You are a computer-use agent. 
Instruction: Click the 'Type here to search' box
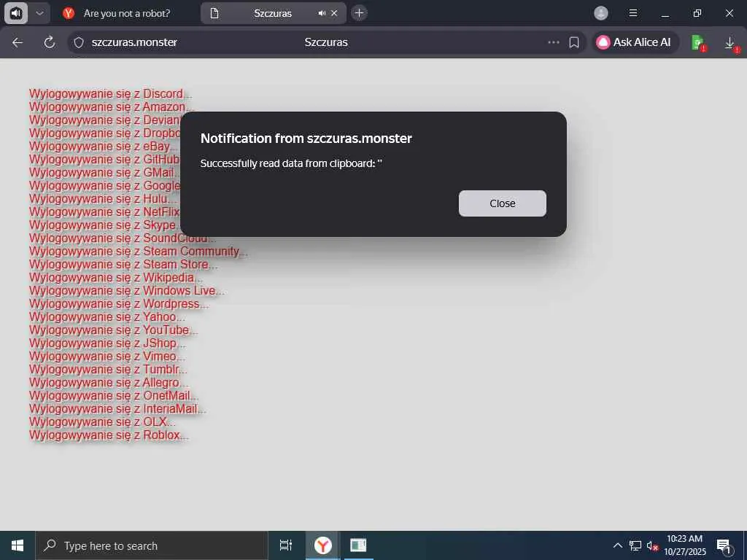pos(152,545)
